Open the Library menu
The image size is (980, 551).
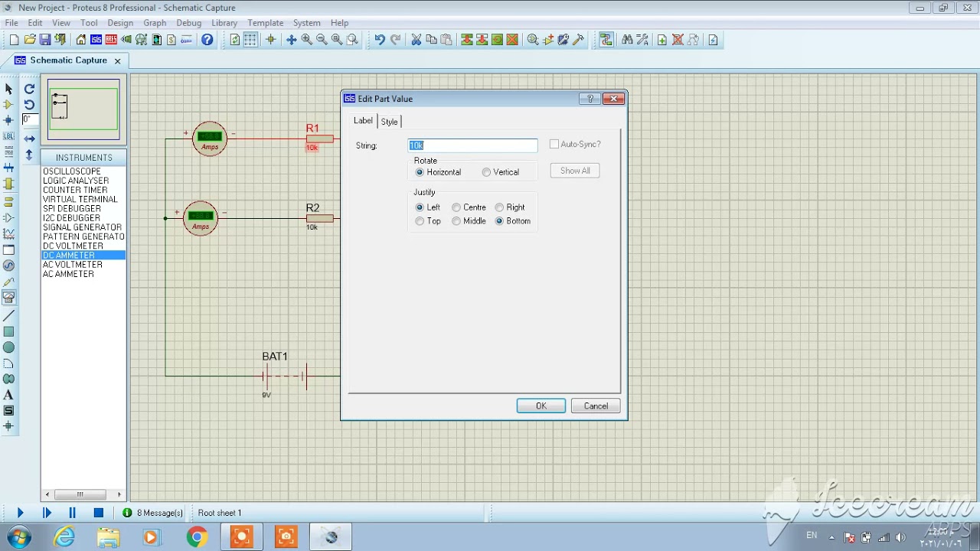click(x=224, y=23)
